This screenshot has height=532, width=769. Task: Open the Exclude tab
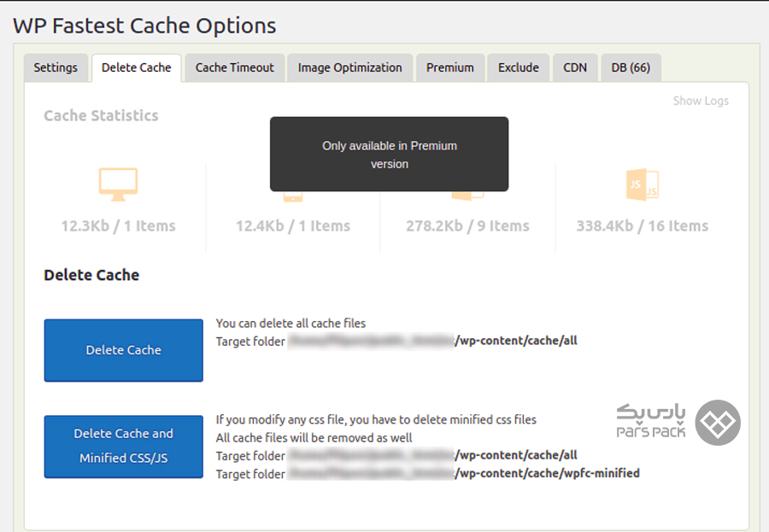click(x=519, y=67)
